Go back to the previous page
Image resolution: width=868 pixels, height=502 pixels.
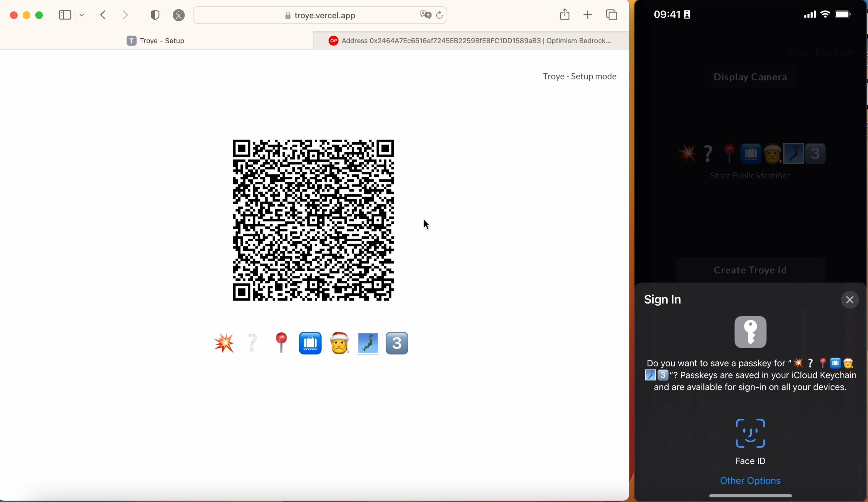[103, 15]
